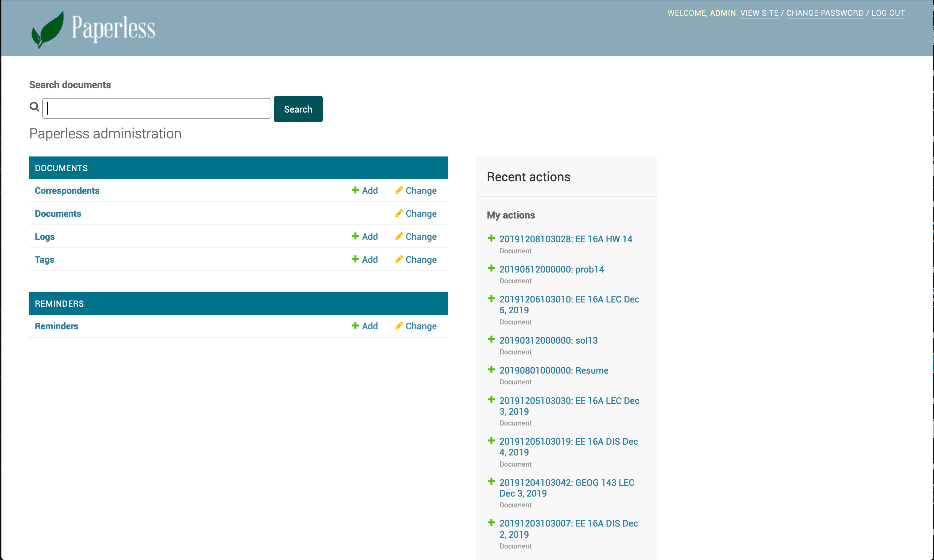
Task: Click the plus icon for Correspondents Add
Action: tap(355, 190)
